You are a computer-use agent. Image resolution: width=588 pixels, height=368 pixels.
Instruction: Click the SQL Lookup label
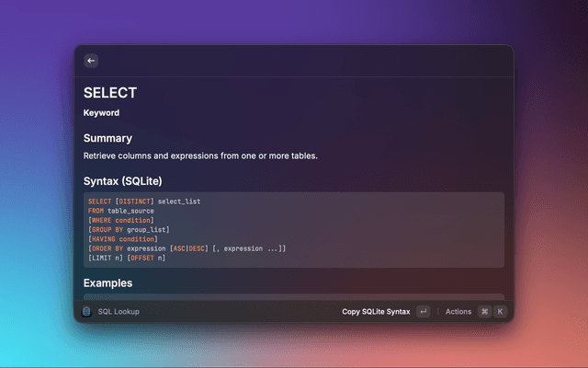click(119, 312)
